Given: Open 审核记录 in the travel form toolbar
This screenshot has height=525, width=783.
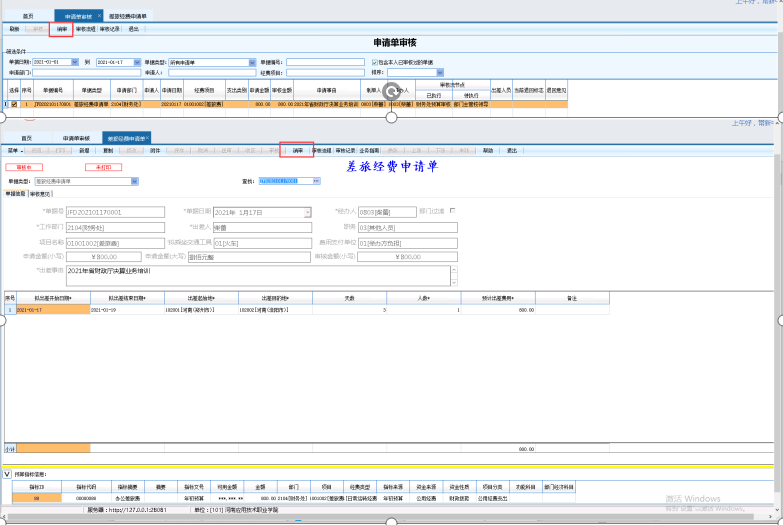Looking at the screenshot, I should 345,150.
